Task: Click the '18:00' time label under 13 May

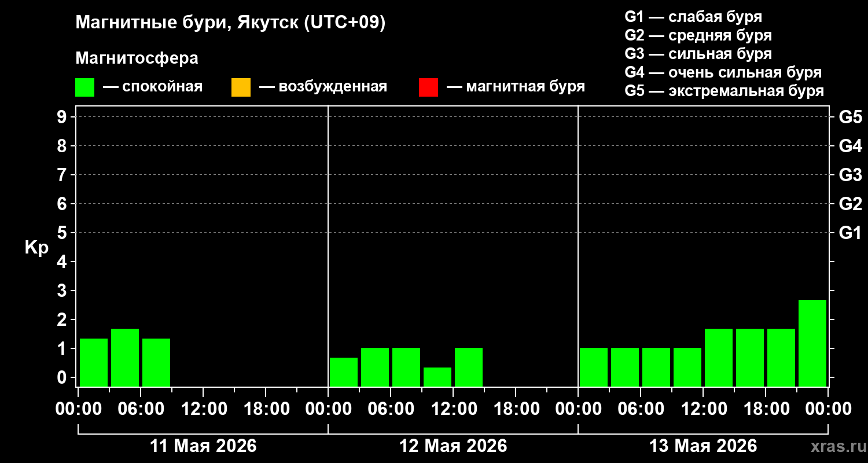Action: (766, 409)
